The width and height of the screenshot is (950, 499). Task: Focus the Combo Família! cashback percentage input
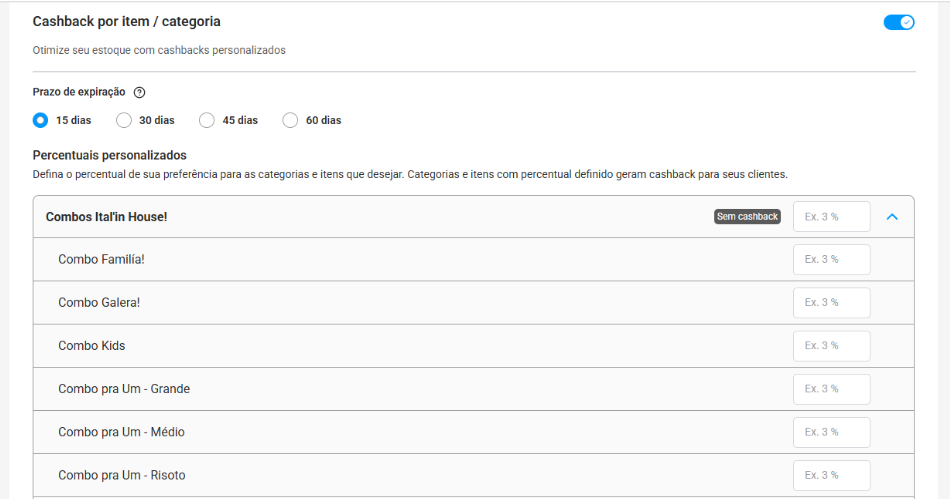click(831, 260)
